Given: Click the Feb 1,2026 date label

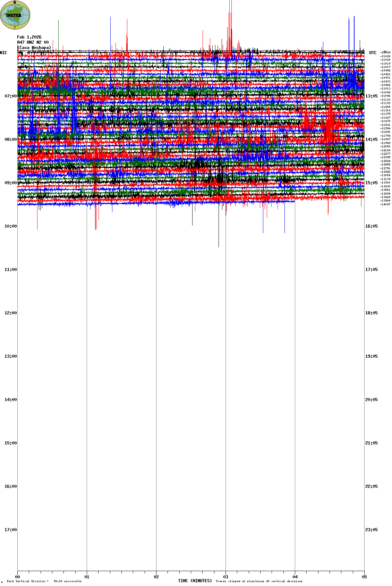Looking at the screenshot, I should (29, 37).
